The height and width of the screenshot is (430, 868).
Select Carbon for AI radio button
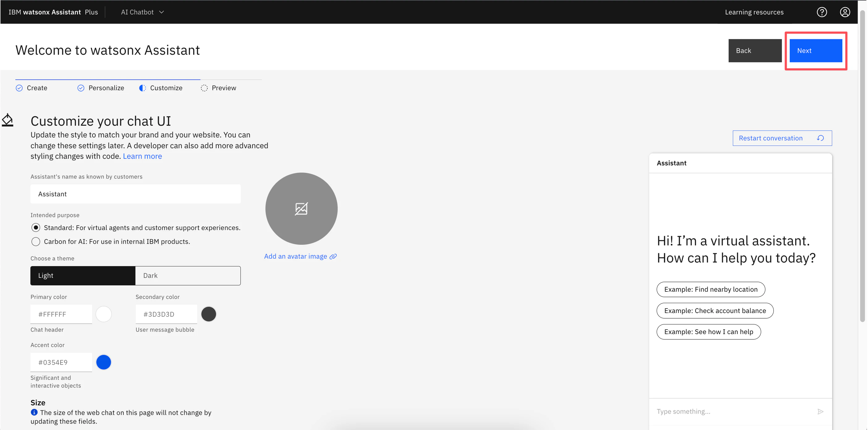[36, 241]
